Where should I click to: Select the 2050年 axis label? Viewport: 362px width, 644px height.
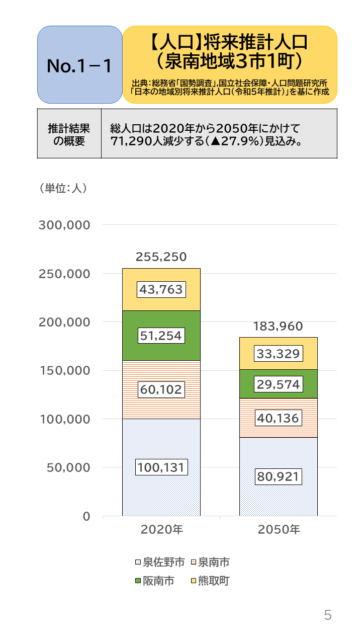(x=279, y=529)
